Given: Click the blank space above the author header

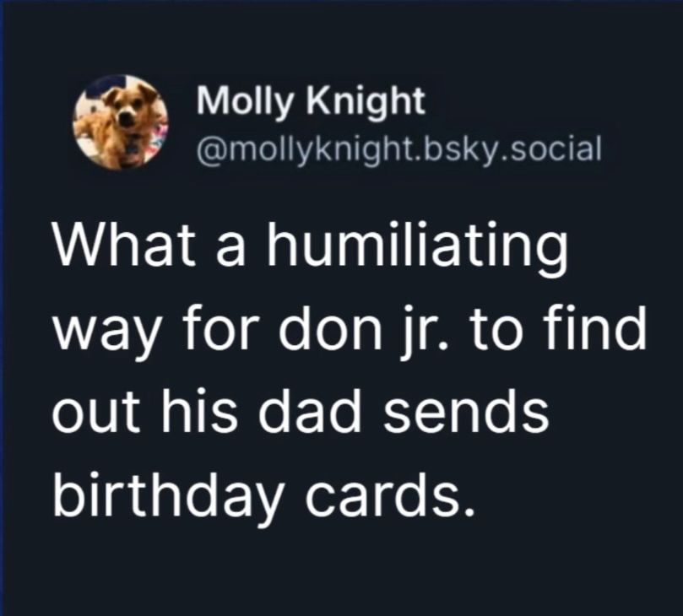Looking at the screenshot, I should (x=338, y=38).
